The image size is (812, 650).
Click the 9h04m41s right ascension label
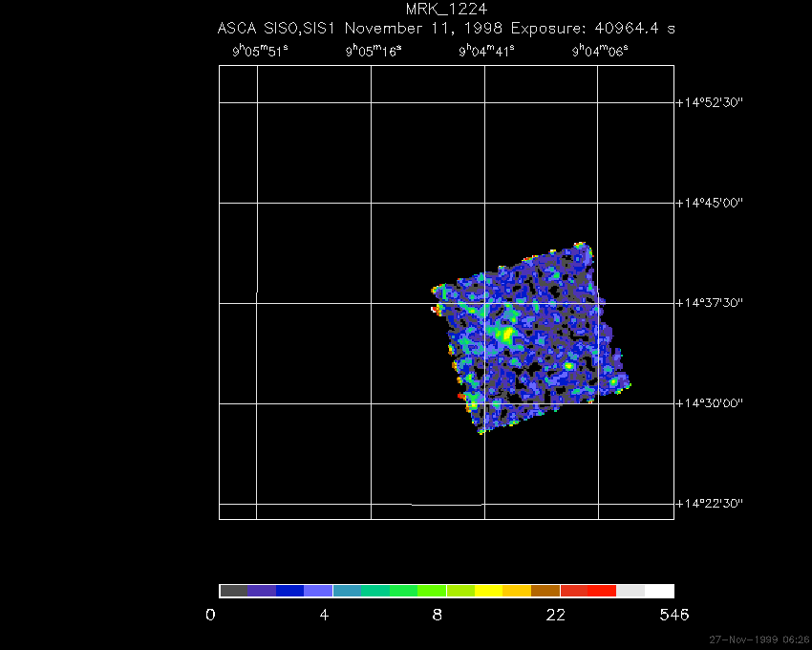(487, 51)
